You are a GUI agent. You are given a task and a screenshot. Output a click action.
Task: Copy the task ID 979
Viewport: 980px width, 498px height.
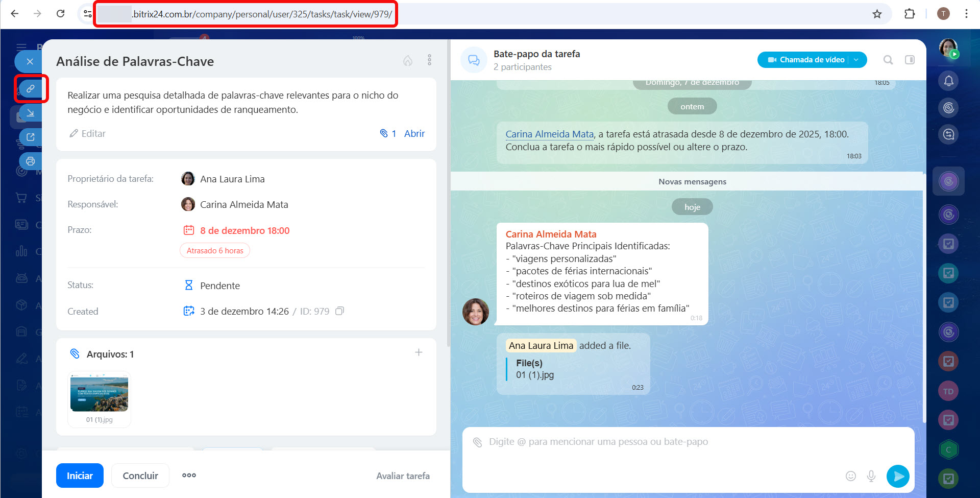(339, 311)
